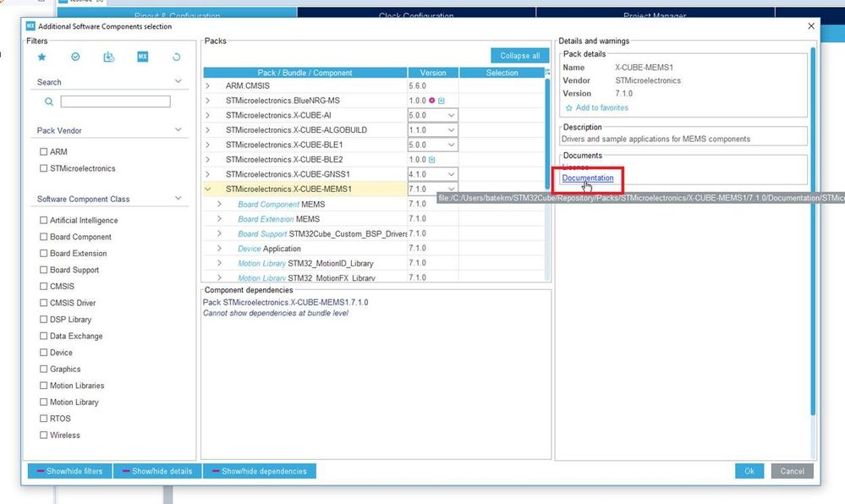Collapse the X-CUBE-MEMS1 pack row

pos(207,189)
